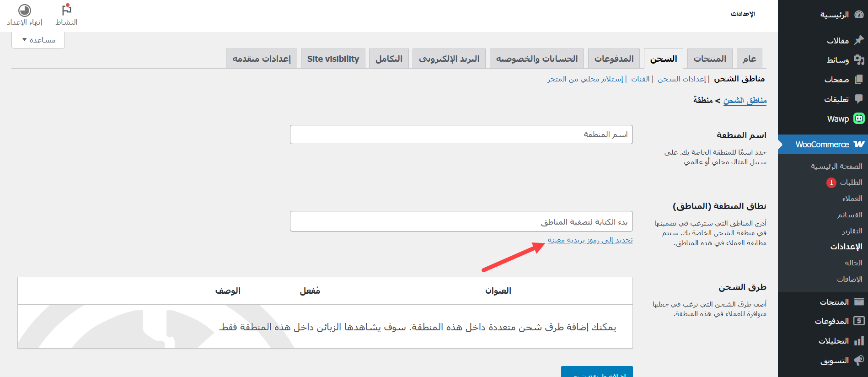The height and width of the screenshot is (377, 868).
Task: Click the صفحات pages icon
Action: coord(859,80)
